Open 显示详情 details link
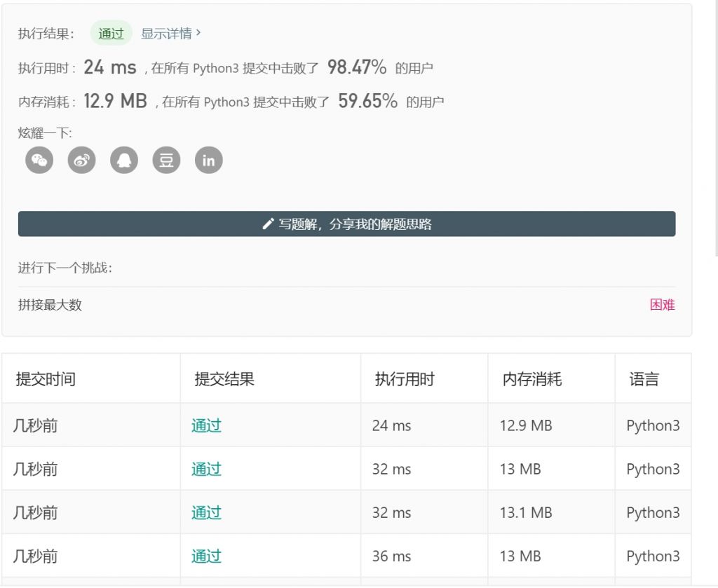The image size is (718, 588). tap(170, 34)
